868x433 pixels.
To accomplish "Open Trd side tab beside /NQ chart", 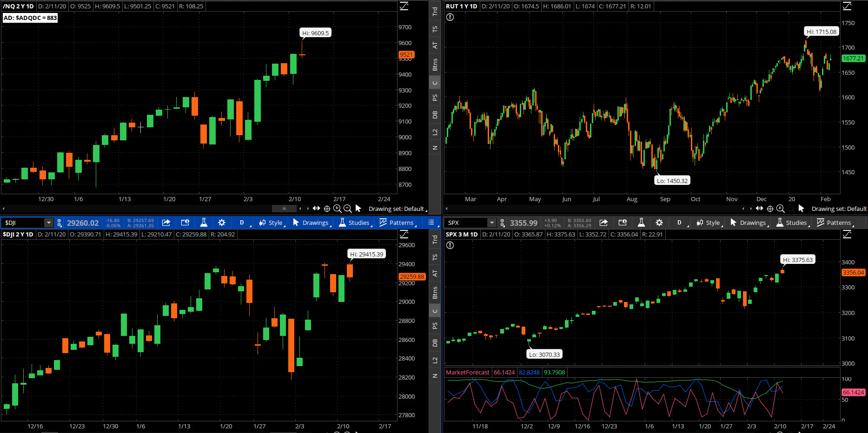I will (x=435, y=12).
